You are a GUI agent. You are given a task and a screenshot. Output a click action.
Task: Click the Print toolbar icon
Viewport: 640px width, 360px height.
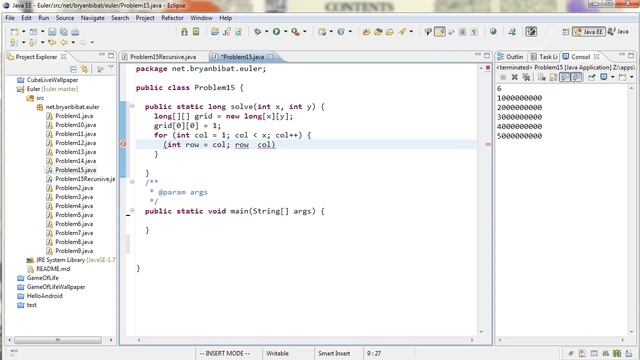click(x=75, y=32)
